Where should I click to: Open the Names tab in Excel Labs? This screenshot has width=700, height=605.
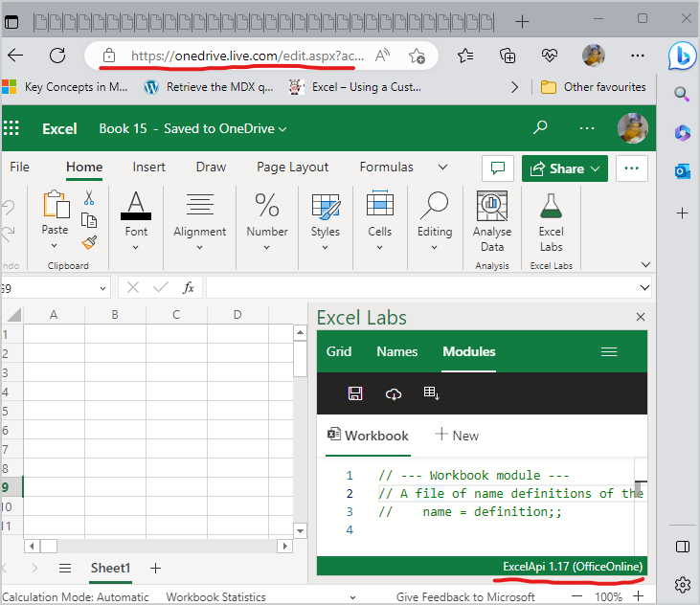pyautogui.click(x=396, y=351)
